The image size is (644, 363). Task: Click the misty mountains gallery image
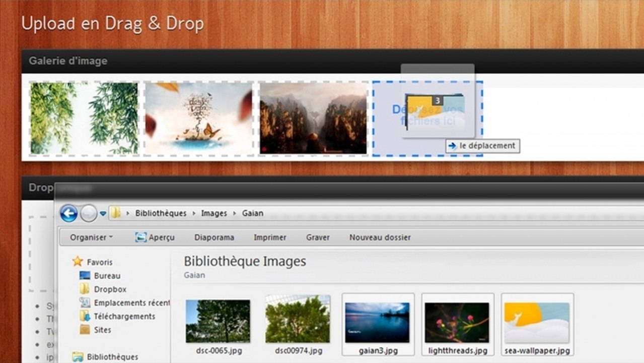coord(314,118)
